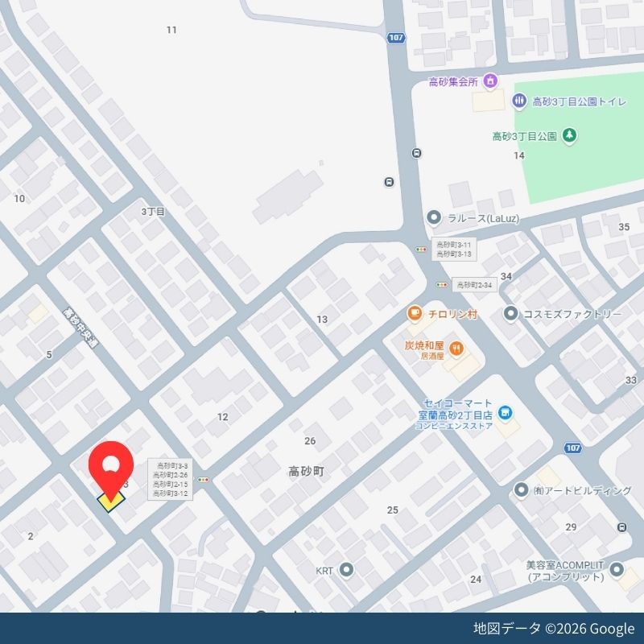Click the (有)アートビルディング marker icon

(521, 490)
